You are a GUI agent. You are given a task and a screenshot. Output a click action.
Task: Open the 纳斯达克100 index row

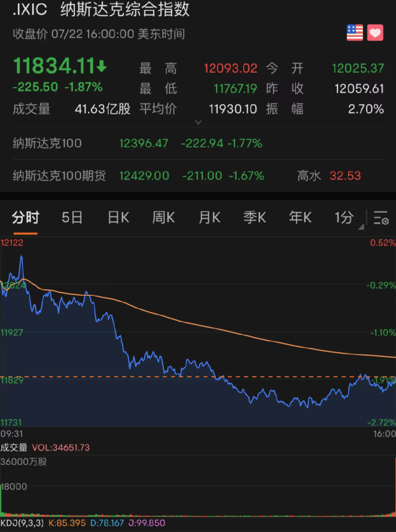198,144
